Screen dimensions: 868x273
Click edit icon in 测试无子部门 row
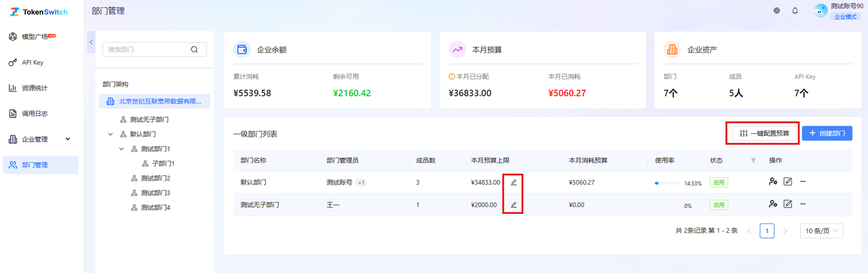(787, 204)
